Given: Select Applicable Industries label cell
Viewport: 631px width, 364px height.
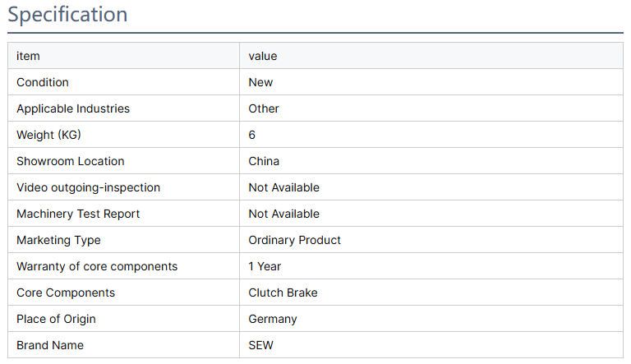Looking at the screenshot, I should pos(73,108).
